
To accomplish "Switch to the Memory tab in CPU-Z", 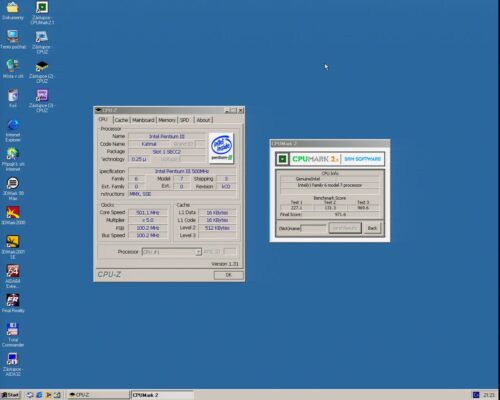I will (167, 120).
